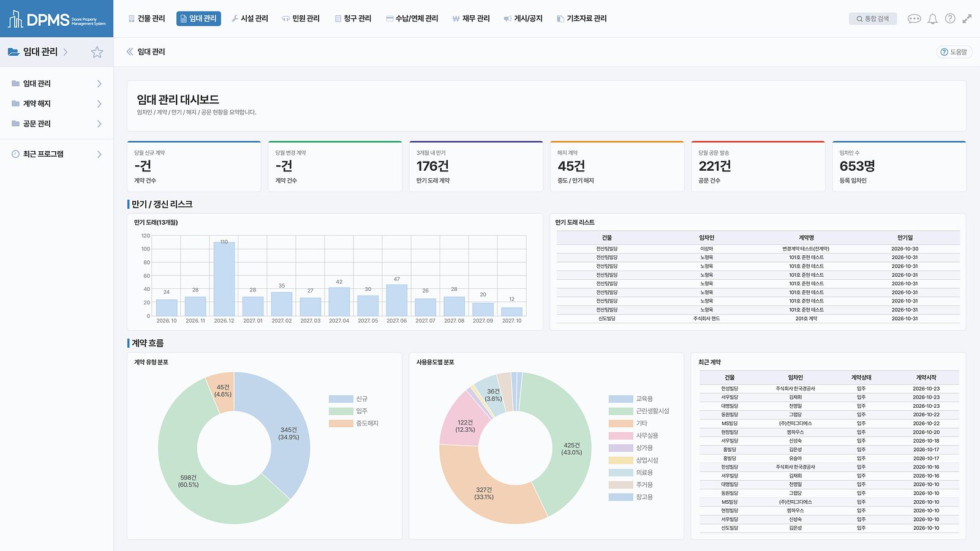Click the DPMS logo

click(x=56, y=19)
